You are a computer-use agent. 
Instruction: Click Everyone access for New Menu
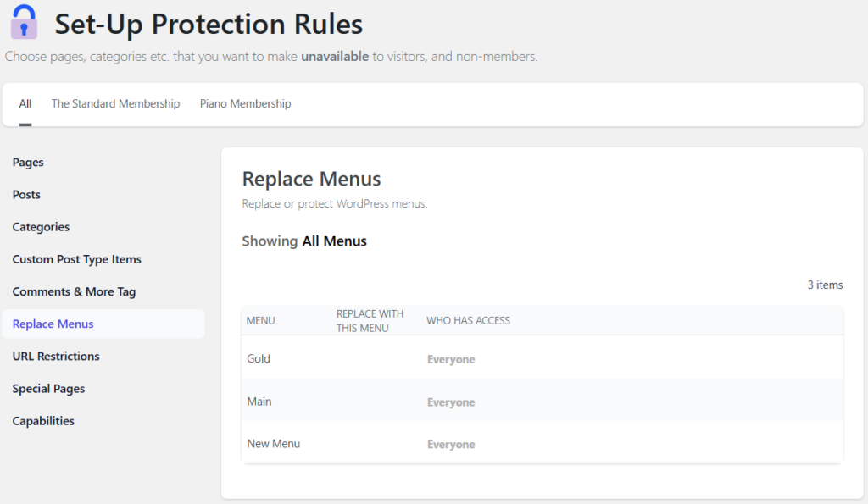[x=451, y=445]
